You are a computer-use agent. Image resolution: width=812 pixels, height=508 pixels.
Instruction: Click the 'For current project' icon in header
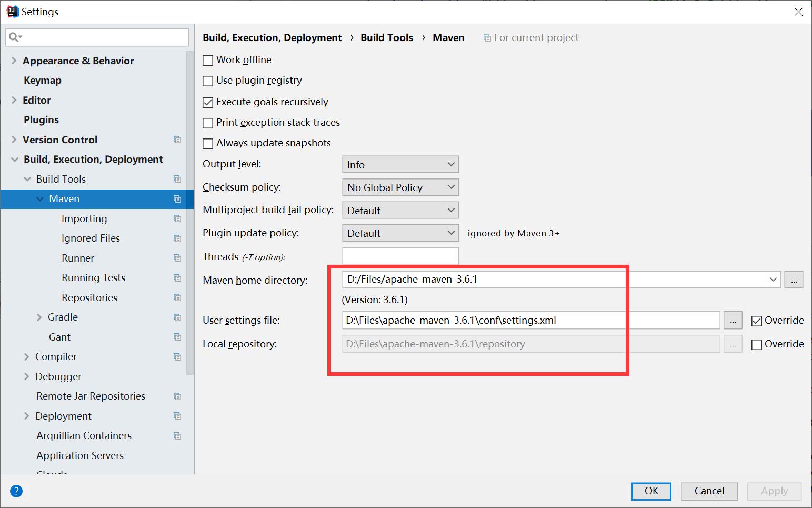[487, 38]
